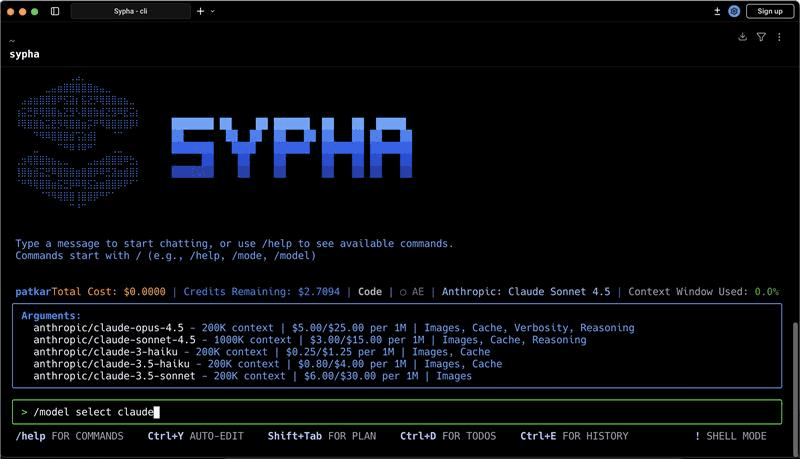Image resolution: width=800 pixels, height=459 pixels.
Task: Open the filter funnel icon
Action: tap(761, 37)
